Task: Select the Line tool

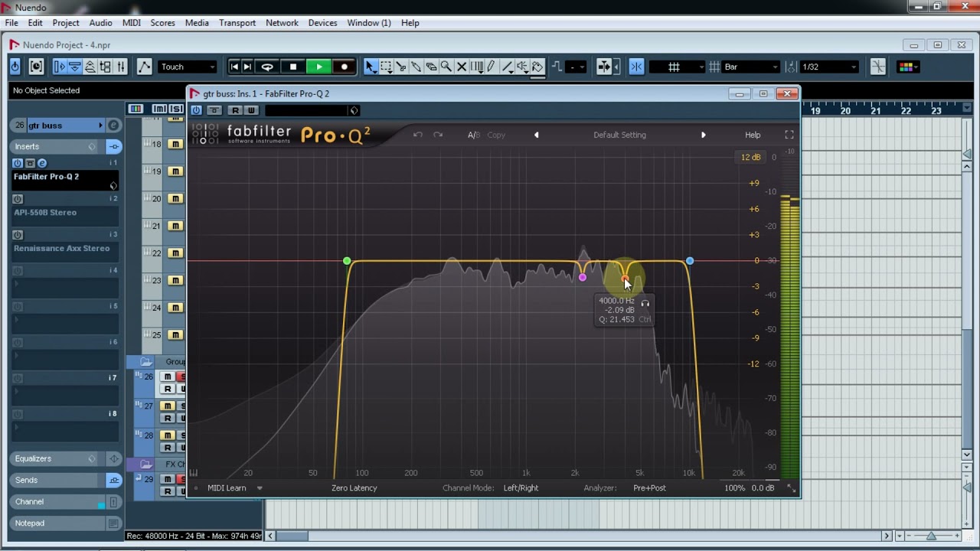Action: pyautogui.click(x=506, y=67)
